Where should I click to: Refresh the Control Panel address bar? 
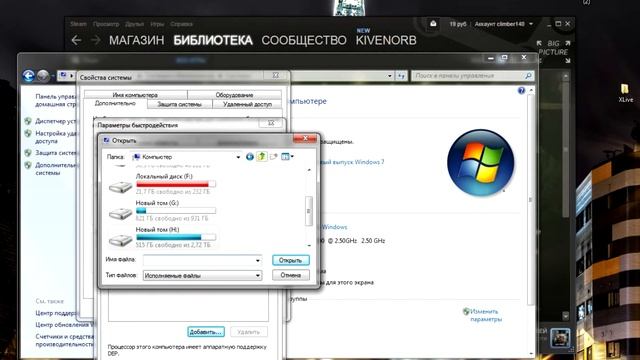[402, 76]
